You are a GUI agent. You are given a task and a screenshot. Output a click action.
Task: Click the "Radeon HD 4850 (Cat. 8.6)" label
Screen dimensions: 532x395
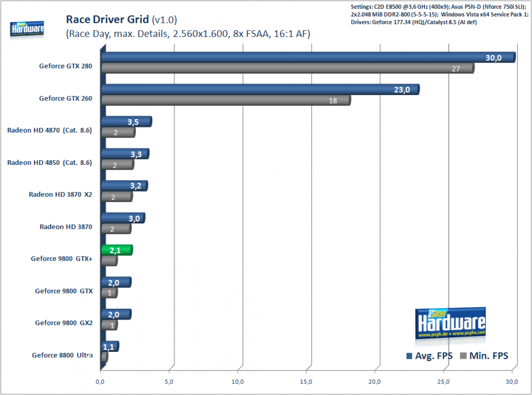(49, 162)
